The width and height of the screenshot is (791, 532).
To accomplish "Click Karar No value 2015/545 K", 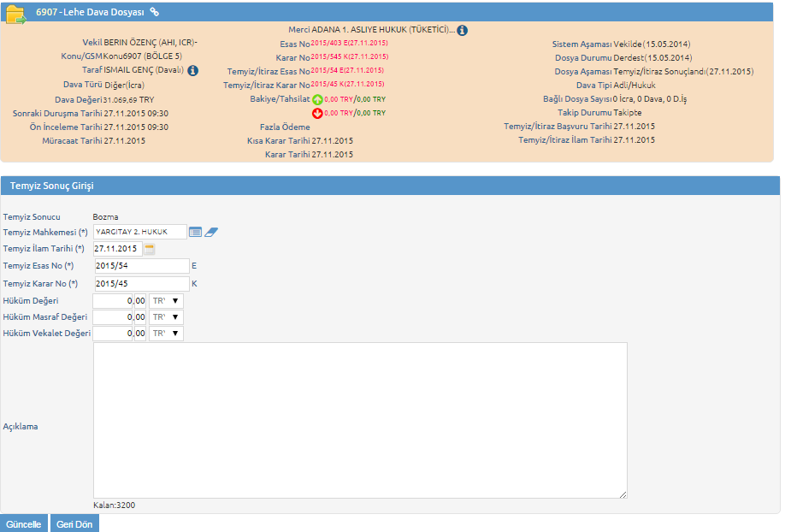I will pyautogui.click(x=350, y=57).
